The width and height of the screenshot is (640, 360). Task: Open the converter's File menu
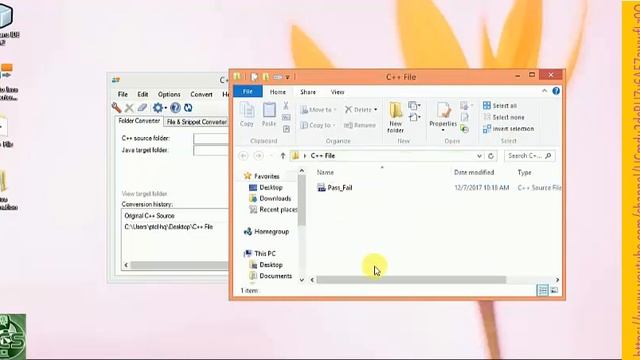click(x=122, y=94)
